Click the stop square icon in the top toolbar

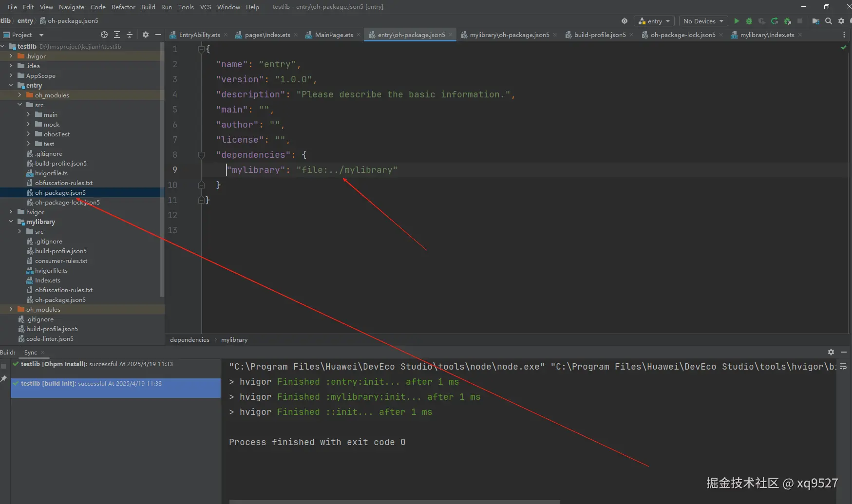pos(800,21)
